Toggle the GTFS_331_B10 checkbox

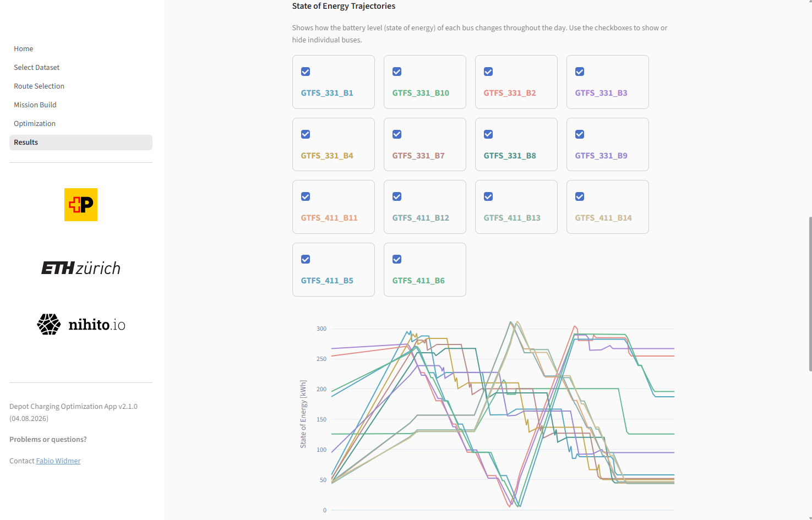coord(397,72)
